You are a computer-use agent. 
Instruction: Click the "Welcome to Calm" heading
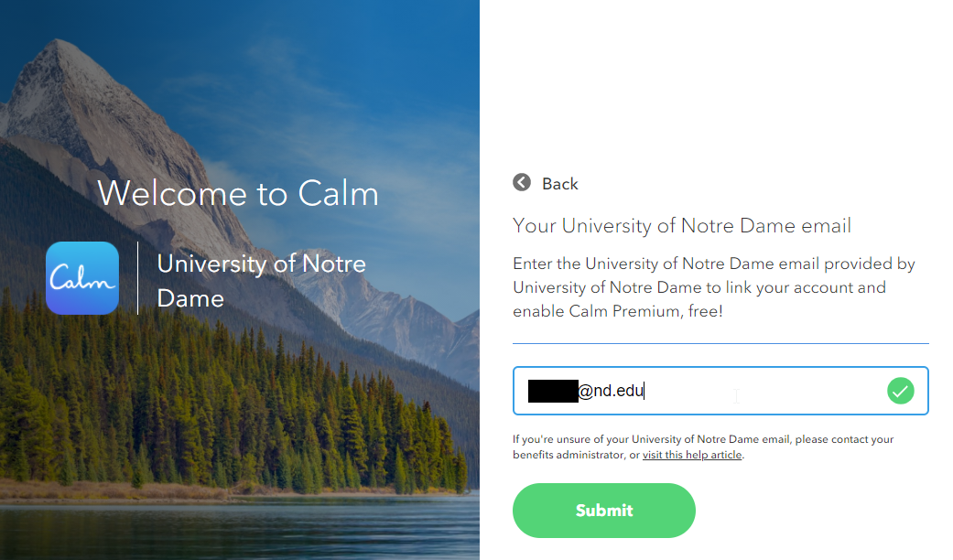tap(238, 193)
